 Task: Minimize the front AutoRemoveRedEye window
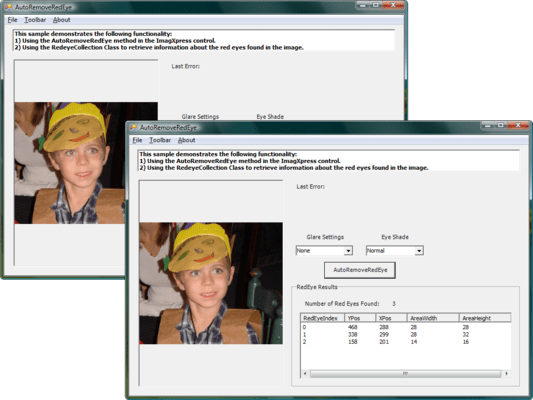point(487,125)
